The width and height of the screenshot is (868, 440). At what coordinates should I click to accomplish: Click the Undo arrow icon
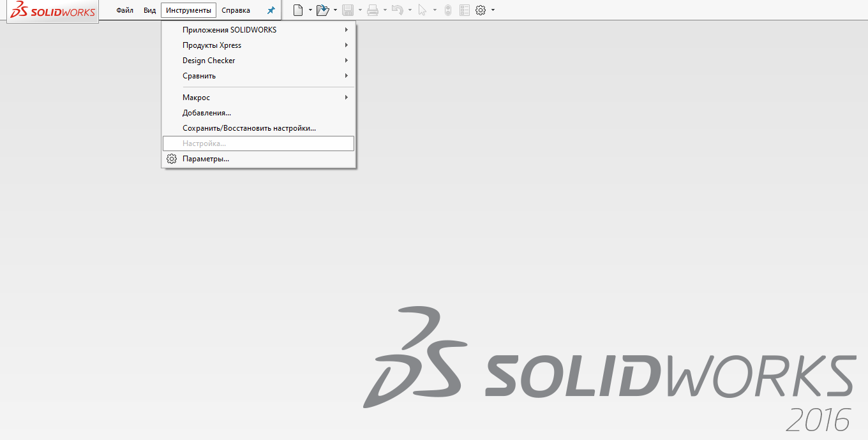tap(397, 10)
